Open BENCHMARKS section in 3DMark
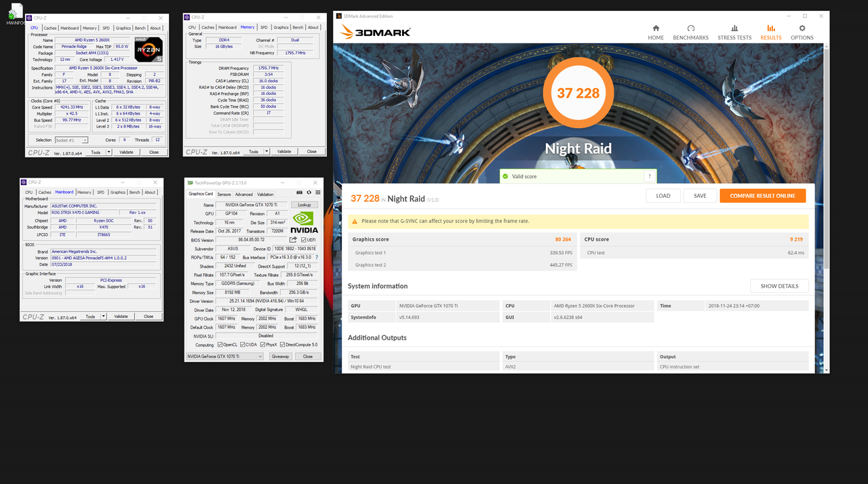Viewport: 868px width, 484px height. [x=690, y=33]
